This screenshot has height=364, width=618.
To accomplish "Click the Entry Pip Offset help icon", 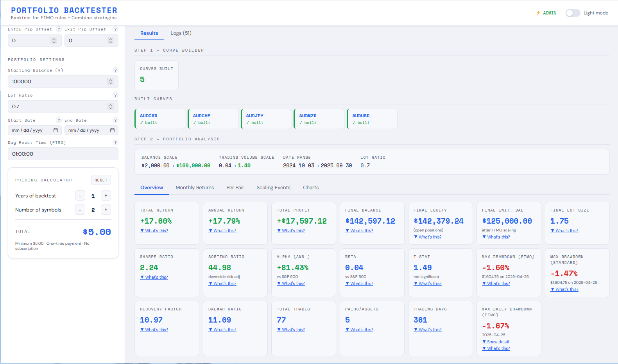I will point(59,29).
